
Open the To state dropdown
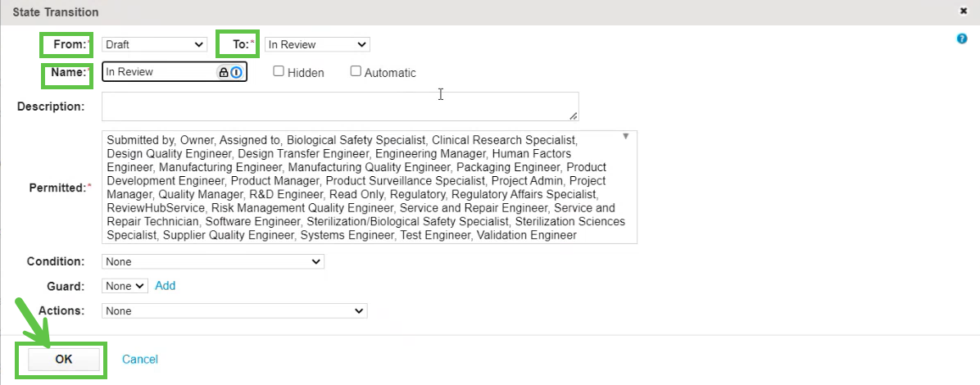point(316,44)
